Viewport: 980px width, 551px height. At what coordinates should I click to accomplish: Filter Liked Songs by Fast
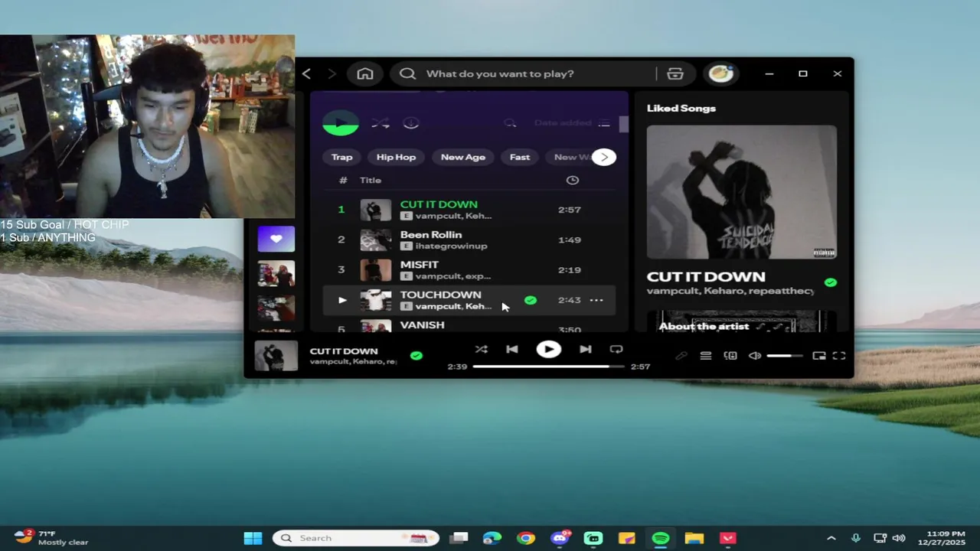(x=519, y=157)
